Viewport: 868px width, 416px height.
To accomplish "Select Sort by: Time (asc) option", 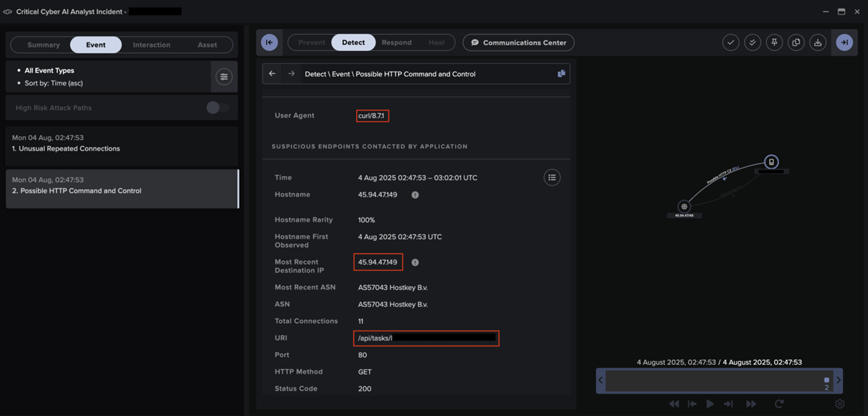I will click(54, 83).
